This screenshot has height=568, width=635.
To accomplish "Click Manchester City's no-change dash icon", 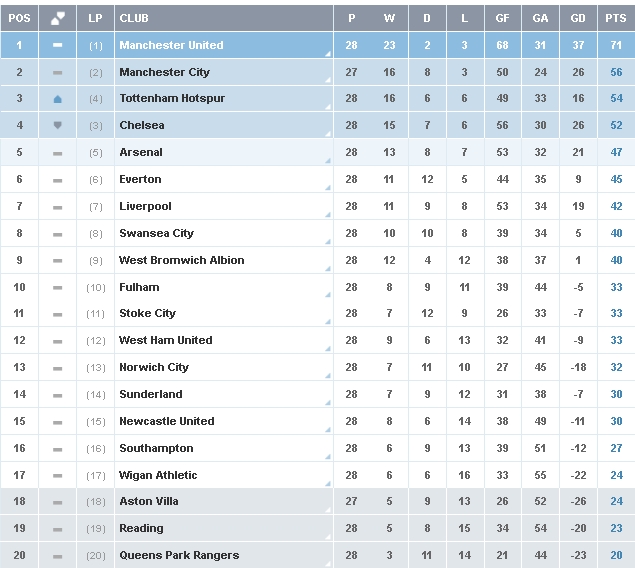I will 58,72.
